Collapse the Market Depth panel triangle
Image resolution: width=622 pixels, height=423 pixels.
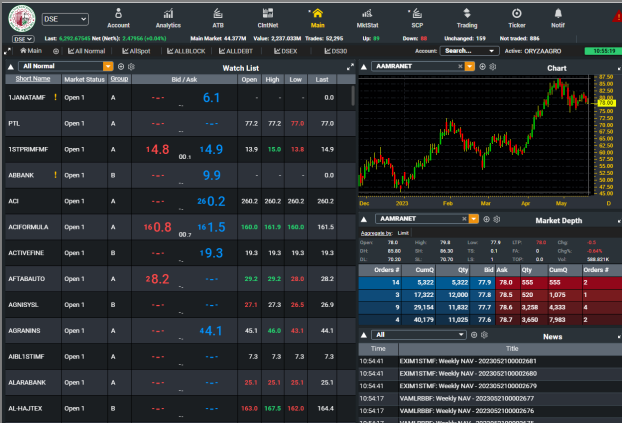(365, 218)
